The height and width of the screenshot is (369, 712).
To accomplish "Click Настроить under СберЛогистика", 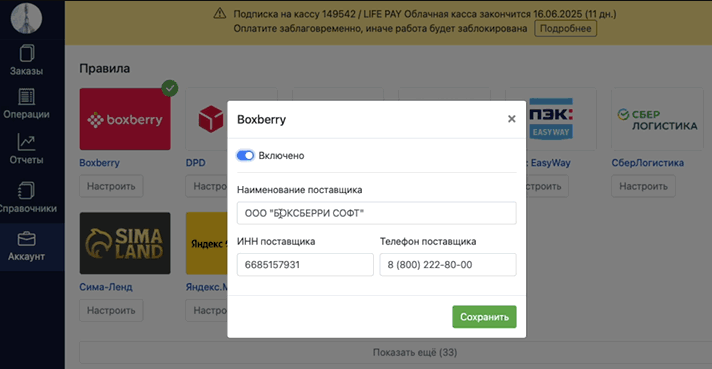I will (x=643, y=186).
